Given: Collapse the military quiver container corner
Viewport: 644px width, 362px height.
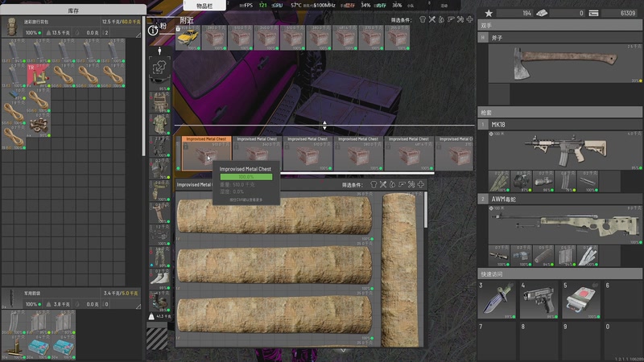Looking at the screenshot, I should [138, 306].
